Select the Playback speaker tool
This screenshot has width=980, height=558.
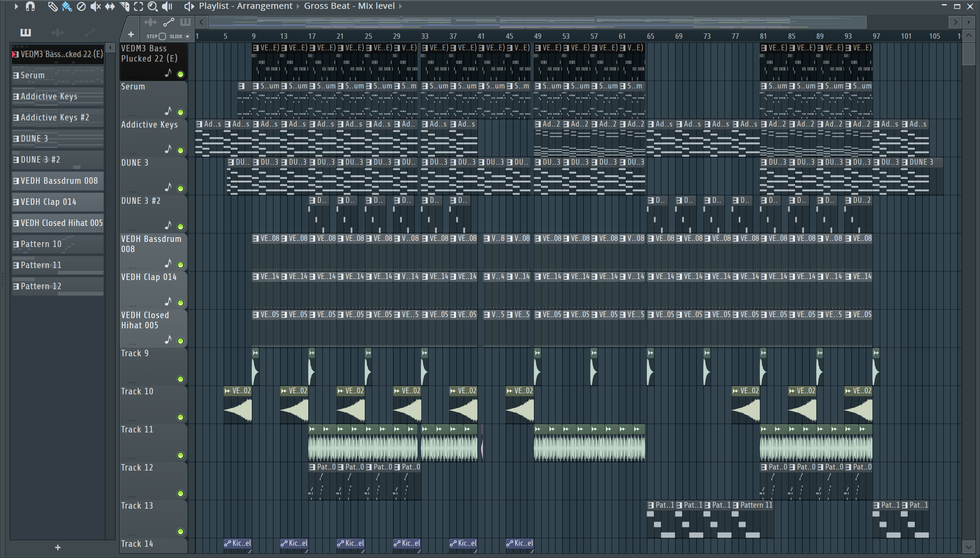click(167, 6)
